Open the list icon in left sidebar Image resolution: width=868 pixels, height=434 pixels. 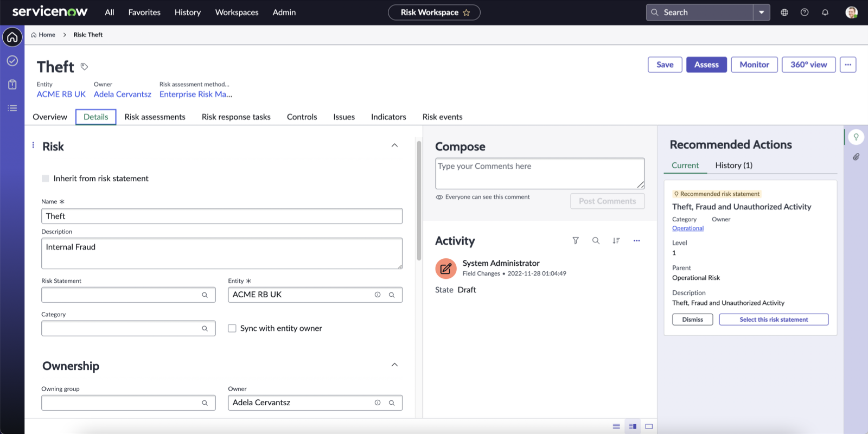(12, 108)
